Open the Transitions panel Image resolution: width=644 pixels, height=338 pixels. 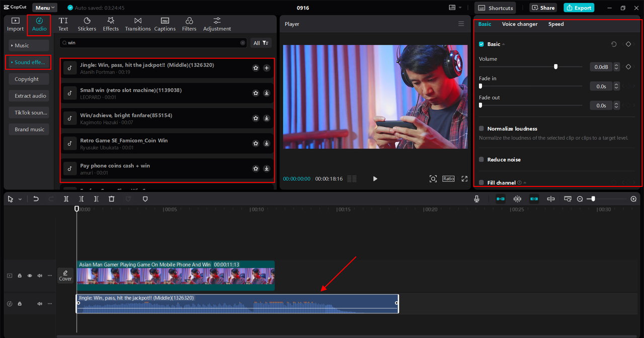[138, 24]
